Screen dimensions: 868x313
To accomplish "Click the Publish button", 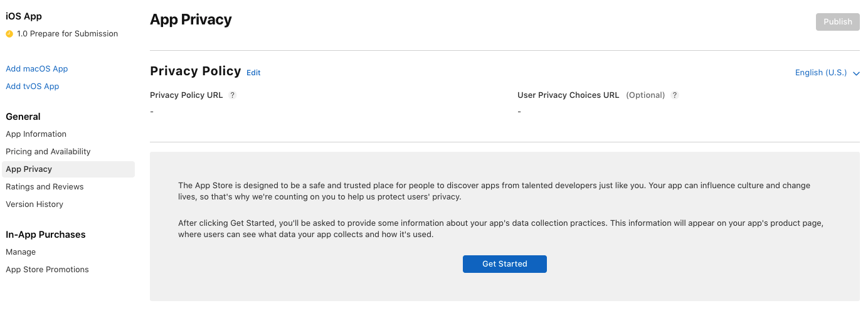I will click(837, 22).
